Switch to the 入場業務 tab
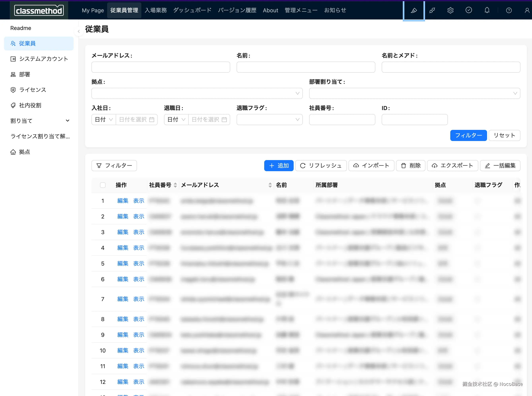 point(156,10)
